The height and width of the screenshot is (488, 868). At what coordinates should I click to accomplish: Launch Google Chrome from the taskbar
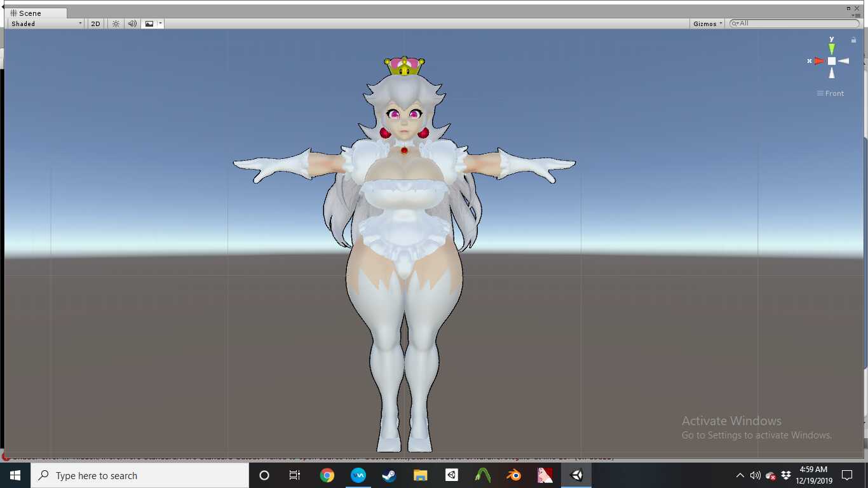(327, 475)
